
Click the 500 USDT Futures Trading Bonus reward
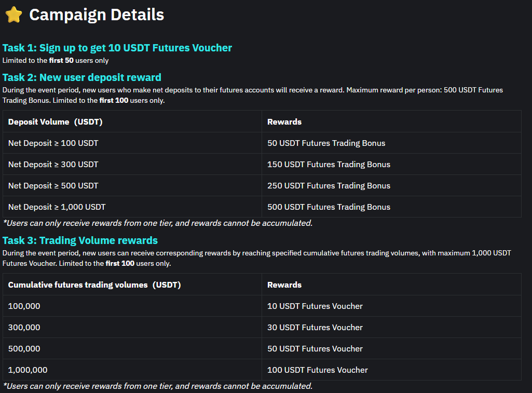point(327,207)
